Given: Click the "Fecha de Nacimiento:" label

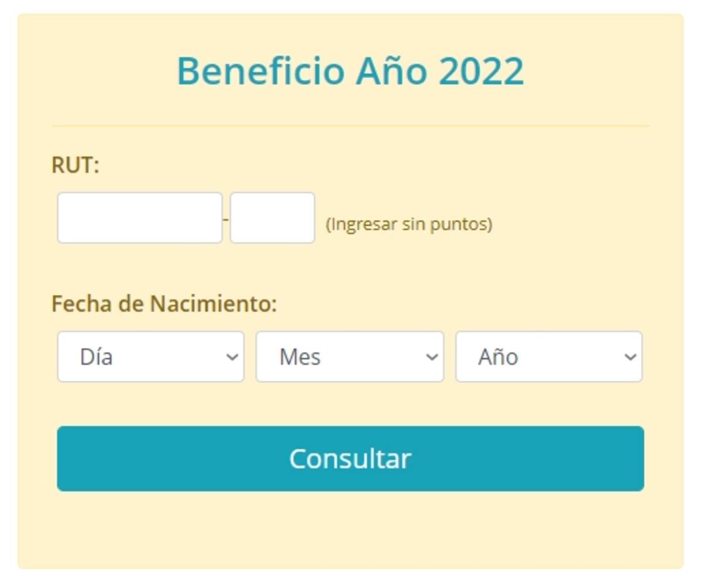Looking at the screenshot, I should (164, 304).
